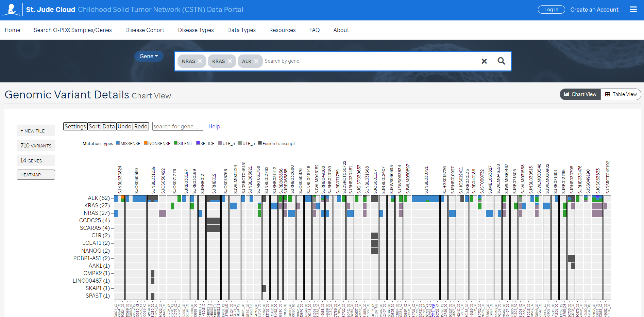Viewport: 644px width, 317px height.
Task: Toggle Fusion transcript legend swatch
Action: click(x=260, y=143)
